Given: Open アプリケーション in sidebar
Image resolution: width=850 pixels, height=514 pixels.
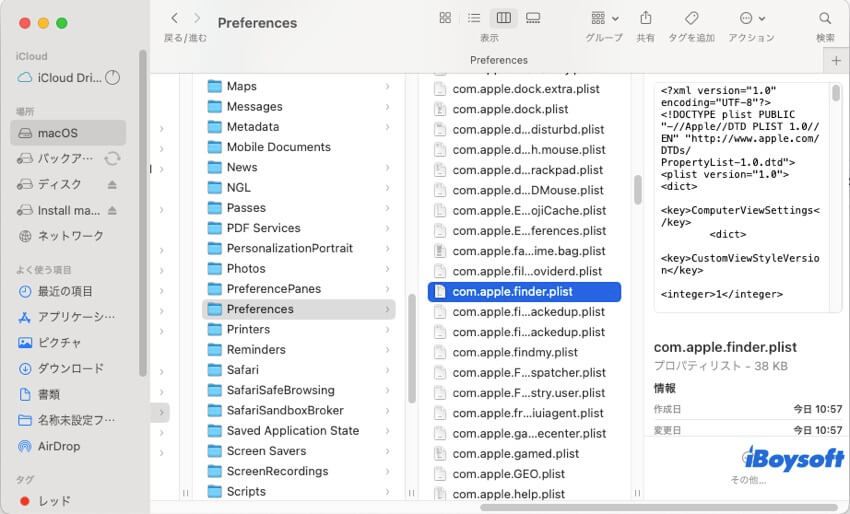Looking at the screenshot, I should pos(68,317).
